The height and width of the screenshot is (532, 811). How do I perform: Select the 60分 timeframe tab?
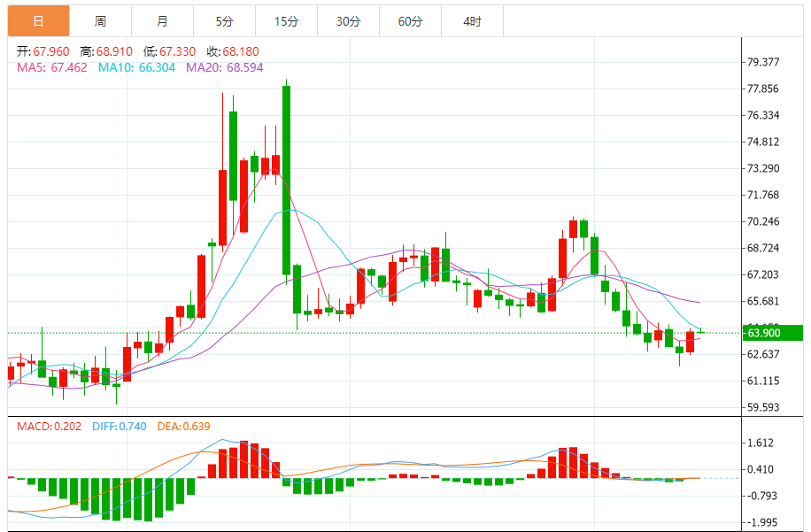(x=411, y=21)
